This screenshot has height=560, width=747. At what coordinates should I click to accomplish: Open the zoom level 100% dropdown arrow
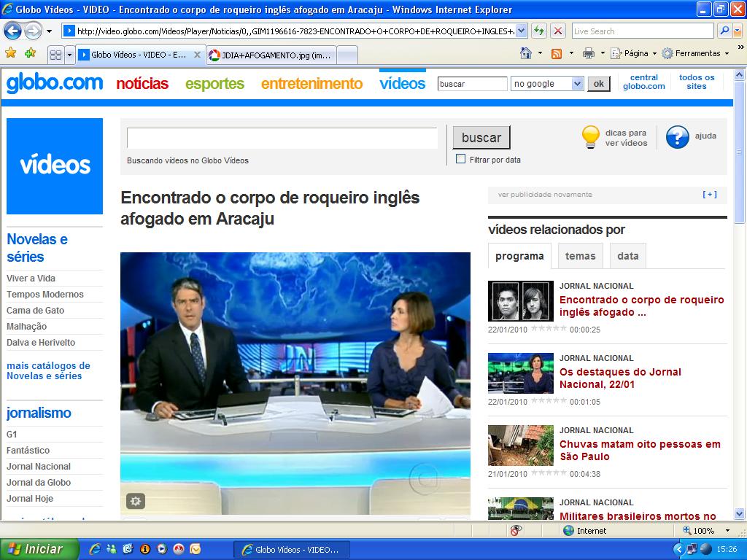click(727, 531)
